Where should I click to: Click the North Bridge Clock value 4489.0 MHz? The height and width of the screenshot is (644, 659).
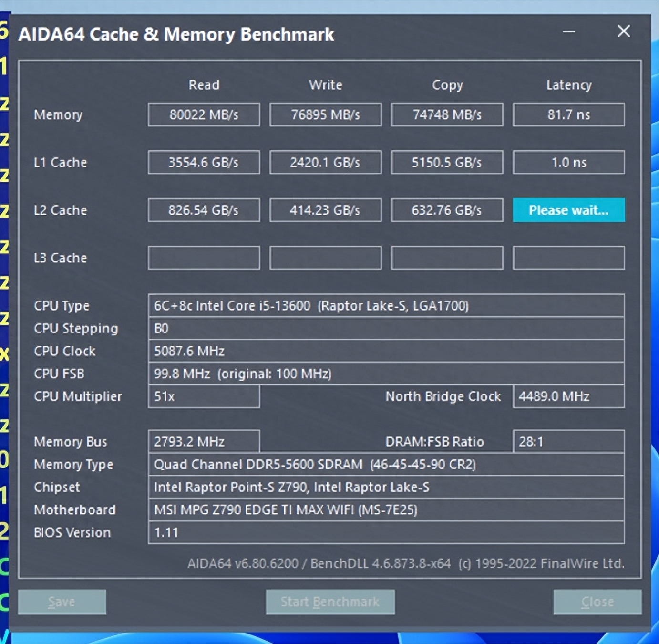[569, 396]
